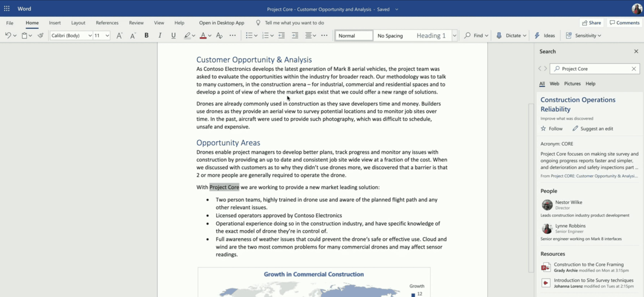Click the Grow Font icon
644x297 pixels.
pos(119,36)
